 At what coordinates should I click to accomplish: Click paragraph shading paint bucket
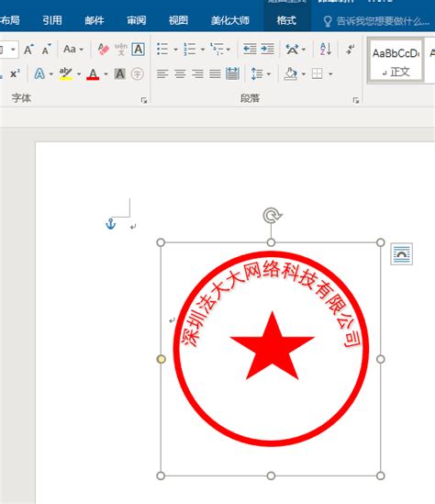pyautogui.click(x=290, y=74)
